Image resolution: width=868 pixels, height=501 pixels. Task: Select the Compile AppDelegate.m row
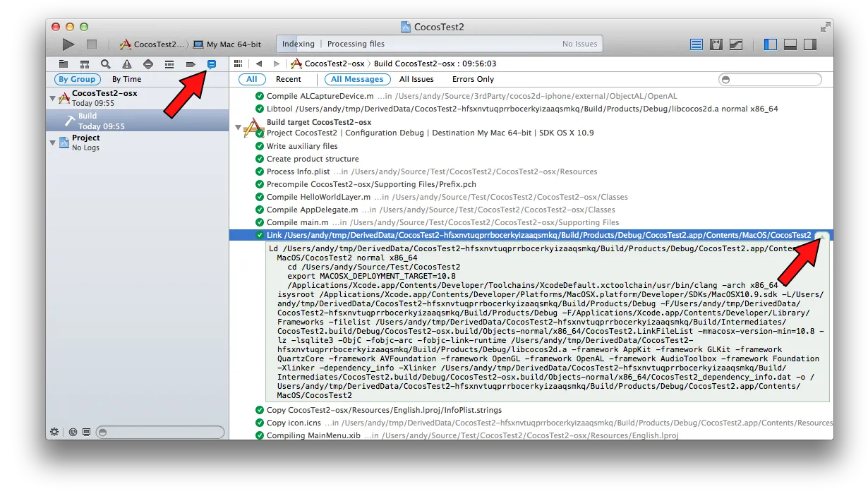pyautogui.click(x=531, y=210)
